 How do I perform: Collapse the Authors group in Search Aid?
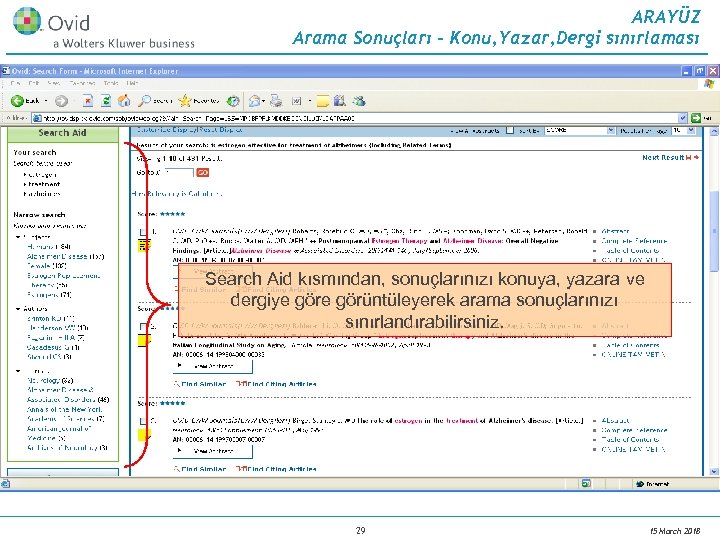[x=18, y=309]
